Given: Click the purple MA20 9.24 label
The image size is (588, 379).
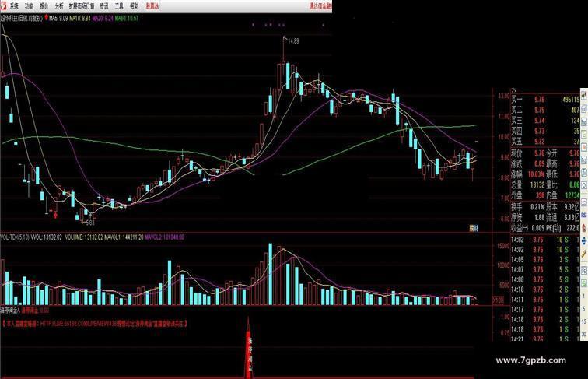Looking at the screenshot, I should point(103,18).
